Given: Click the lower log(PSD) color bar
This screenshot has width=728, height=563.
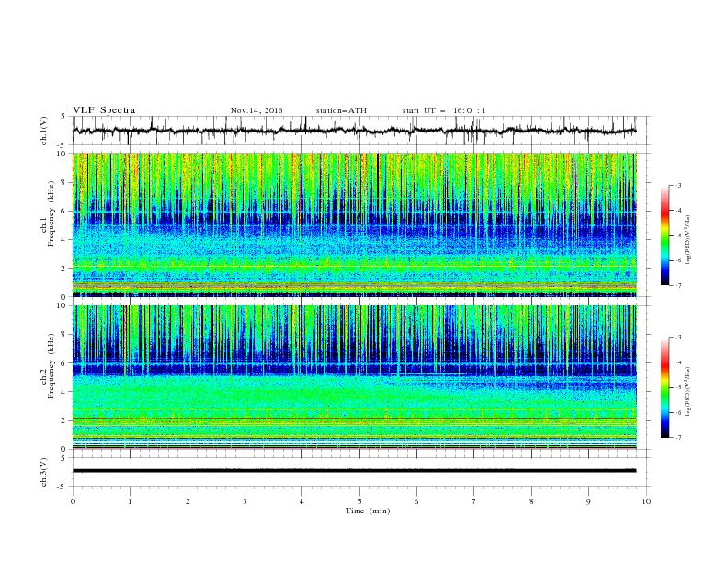Looking at the screenshot, I should [665, 387].
